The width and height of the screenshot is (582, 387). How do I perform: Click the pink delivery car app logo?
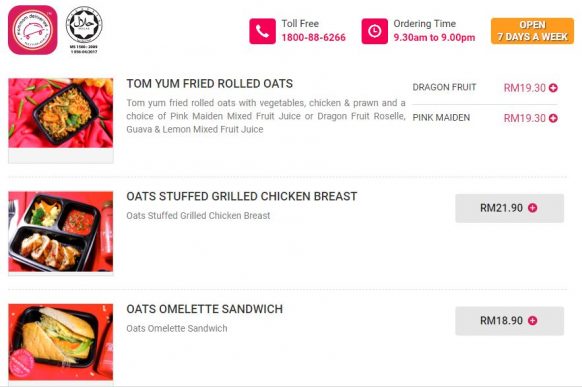click(33, 30)
